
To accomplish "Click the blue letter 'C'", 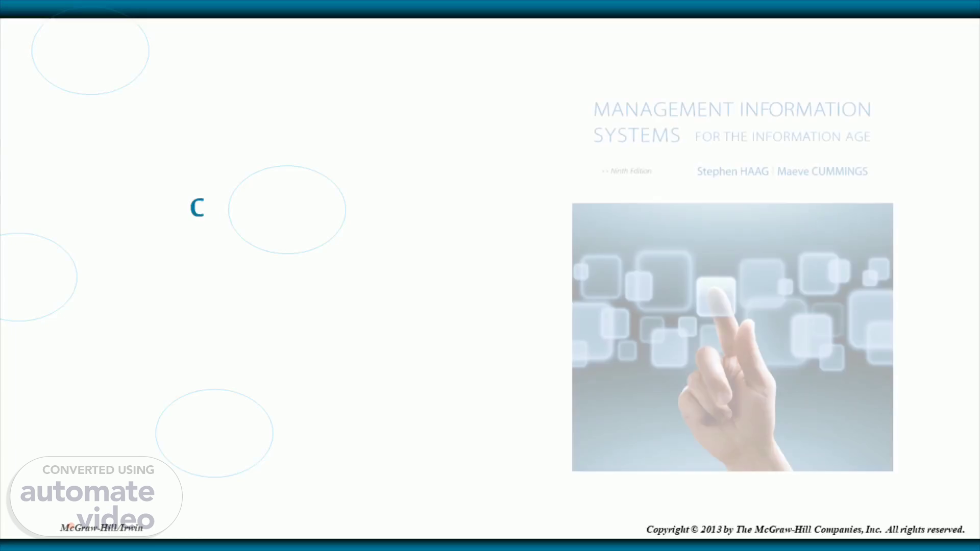I will pos(197,208).
